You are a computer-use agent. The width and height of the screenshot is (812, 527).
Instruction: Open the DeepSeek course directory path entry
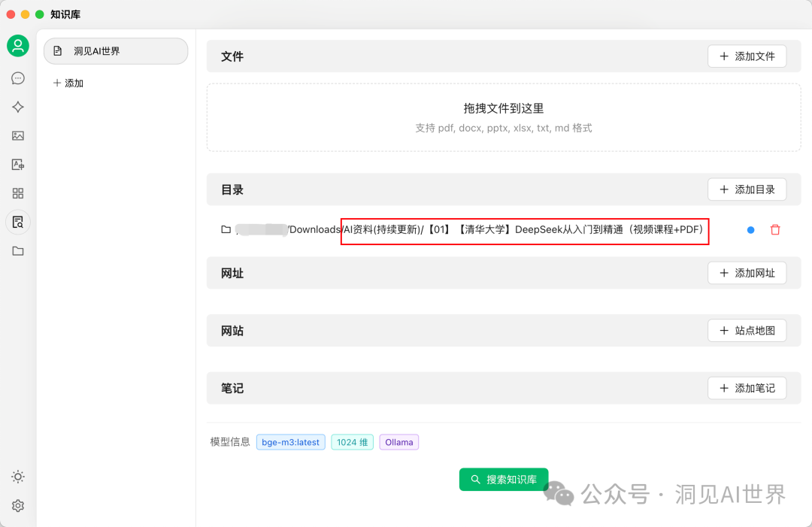tap(469, 229)
